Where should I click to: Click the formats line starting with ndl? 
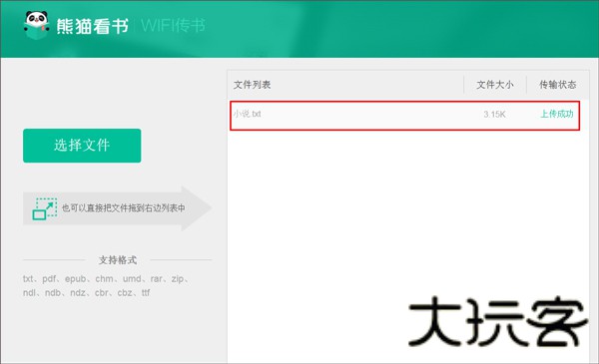[86, 292]
